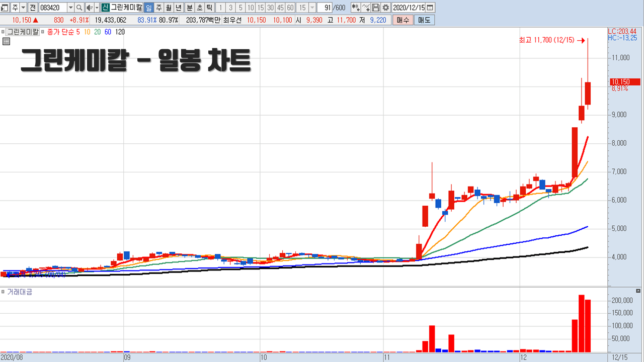Expand the speaker options dropdown arrow

click(x=97, y=8)
